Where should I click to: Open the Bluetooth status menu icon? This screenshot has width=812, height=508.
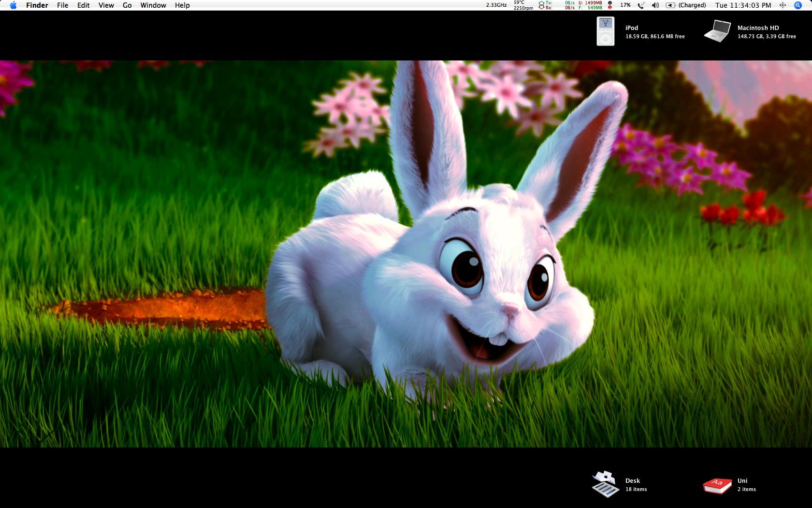[783, 5]
